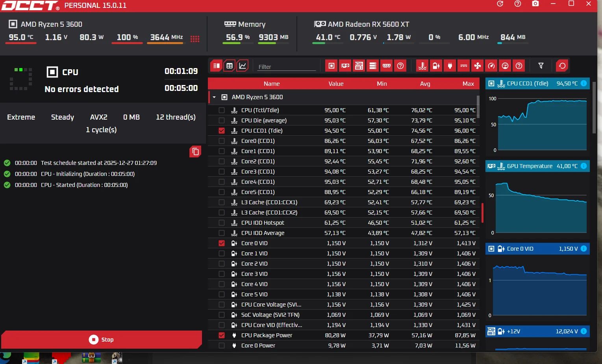Toggle the speed gauge sensor filter icon
This screenshot has width=602, height=364.
click(491, 66)
